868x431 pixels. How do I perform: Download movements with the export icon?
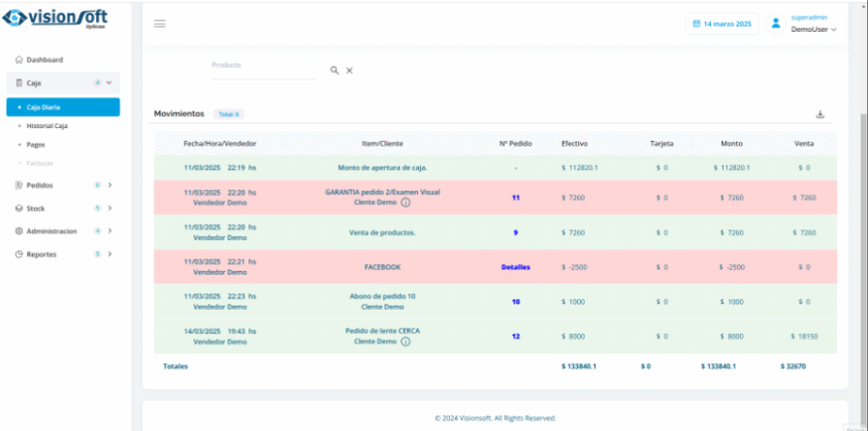pos(820,114)
